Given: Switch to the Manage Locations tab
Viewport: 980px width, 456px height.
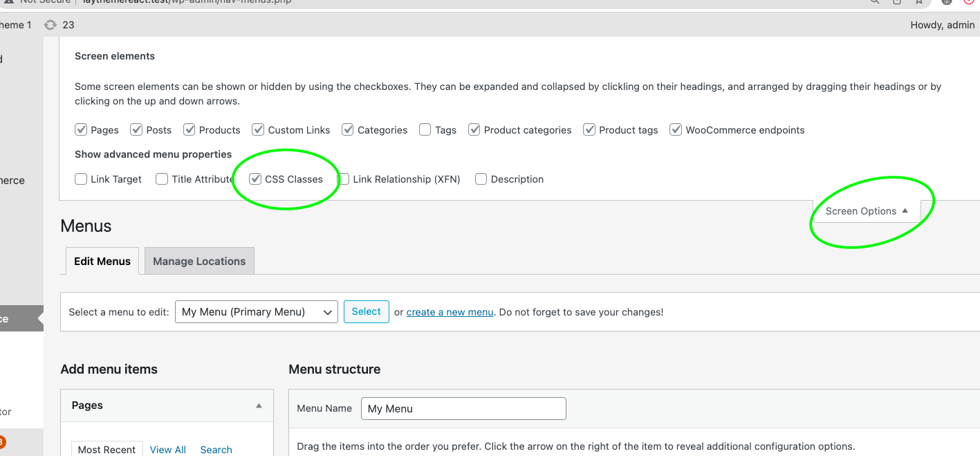Looking at the screenshot, I should [199, 262].
